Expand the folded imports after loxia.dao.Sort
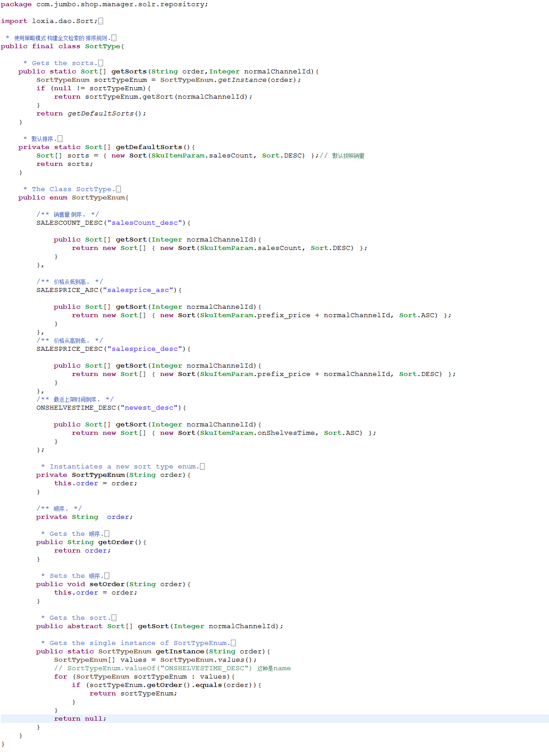This screenshot has height=756, width=549. [100, 21]
